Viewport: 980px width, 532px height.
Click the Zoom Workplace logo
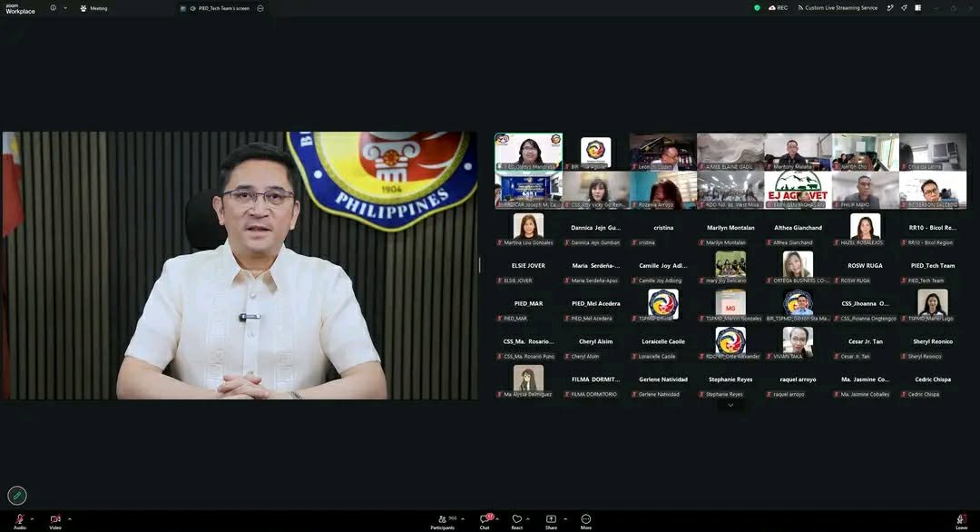20,9
